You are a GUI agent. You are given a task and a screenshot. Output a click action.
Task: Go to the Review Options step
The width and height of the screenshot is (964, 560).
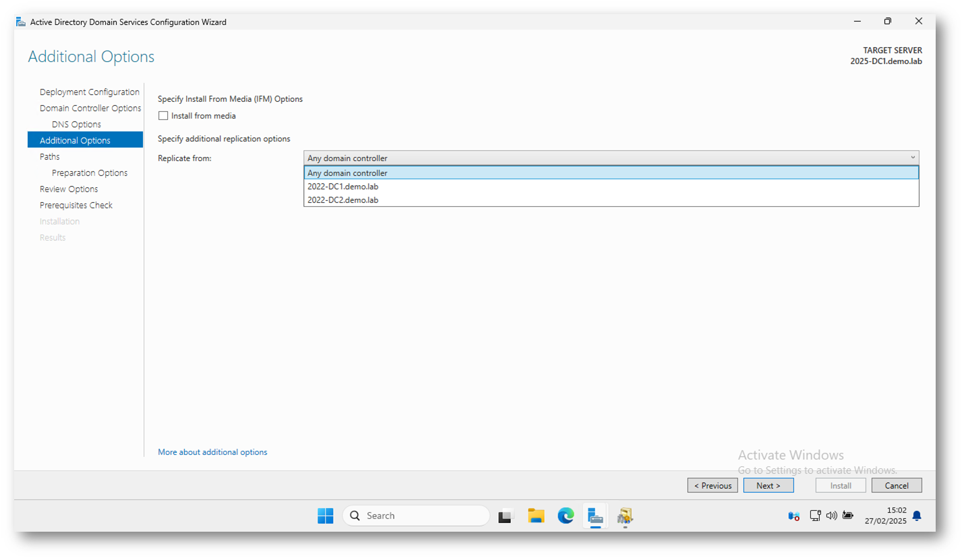(69, 189)
